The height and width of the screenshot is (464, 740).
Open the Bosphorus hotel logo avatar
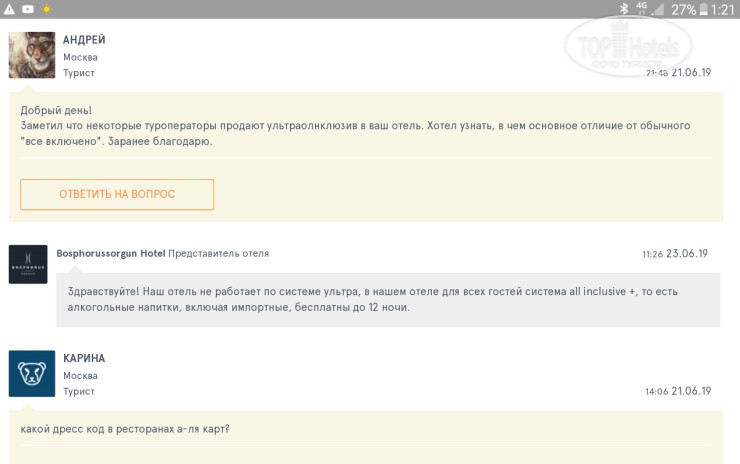tap(28, 264)
